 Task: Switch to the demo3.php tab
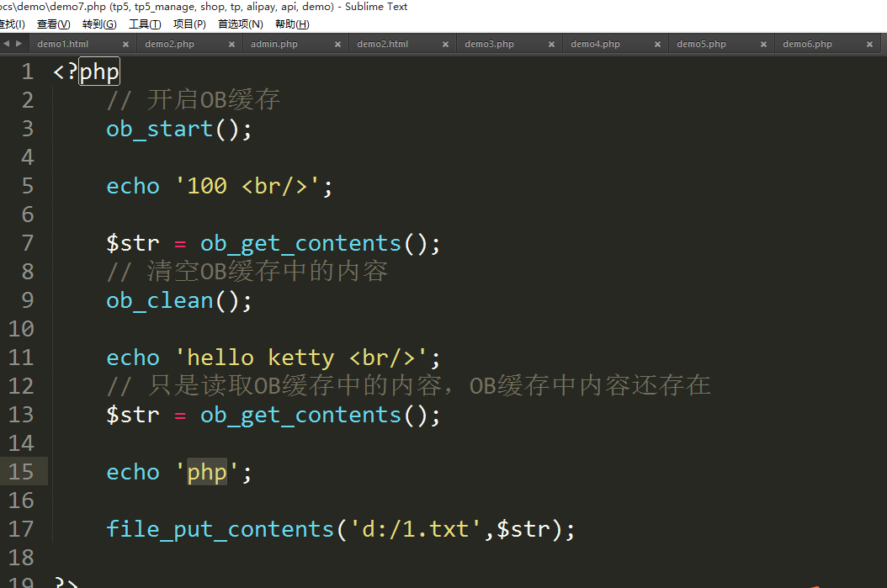(489, 45)
